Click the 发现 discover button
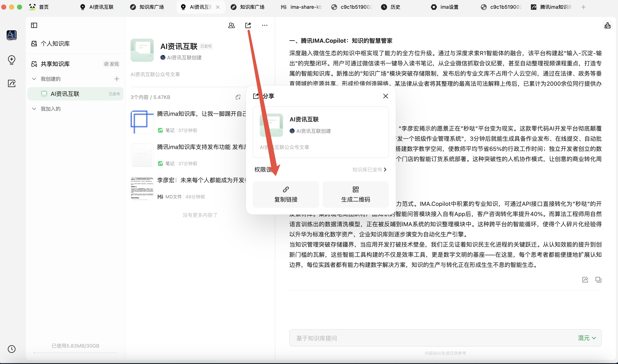Image resolution: width=618 pixels, height=364 pixels. (111, 64)
